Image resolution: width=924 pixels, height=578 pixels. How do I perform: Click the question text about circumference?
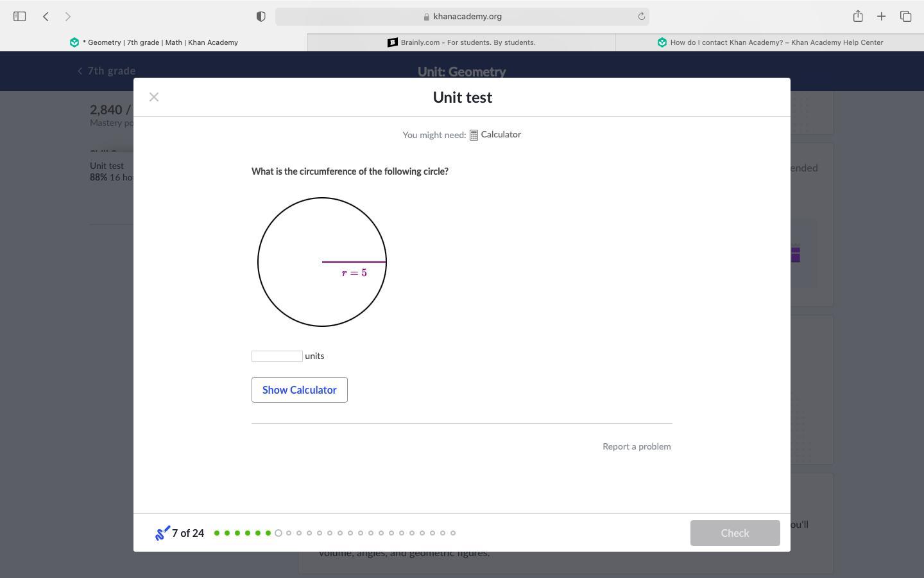[x=350, y=171]
